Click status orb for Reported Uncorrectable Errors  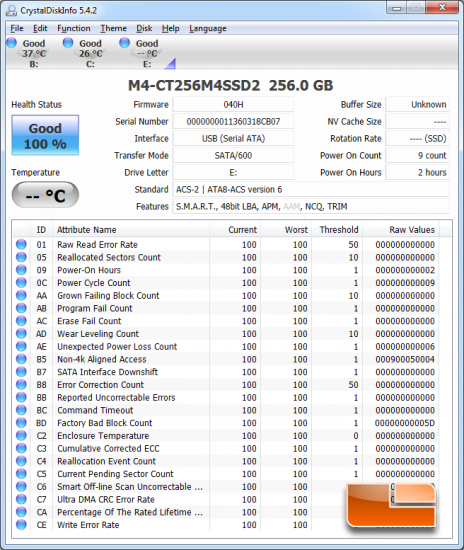[x=21, y=397]
